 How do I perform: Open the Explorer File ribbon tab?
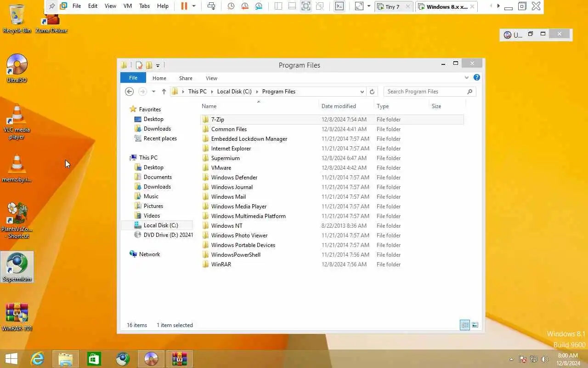coord(133,78)
